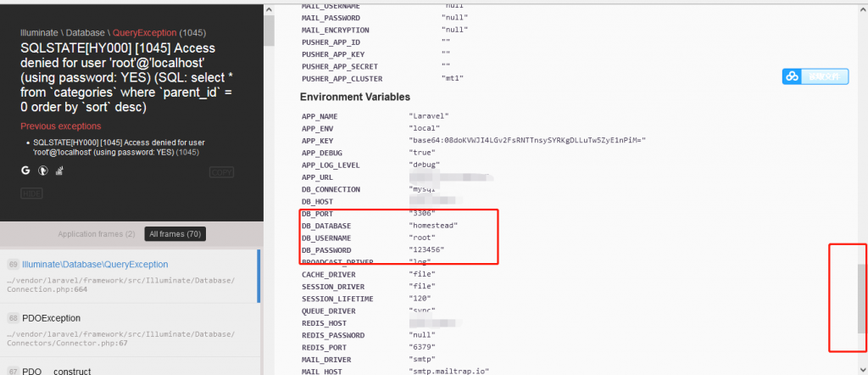This screenshot has width=868, height=375.
Task: Select the APP_NAME variable label
Action: click(320, 117)
